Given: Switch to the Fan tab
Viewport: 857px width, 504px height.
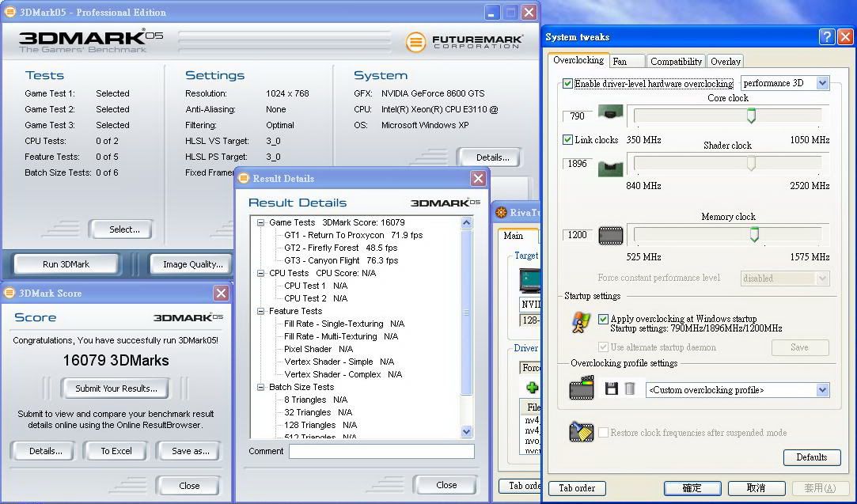Looking at the screenshot, I should (x=620, y=61).
